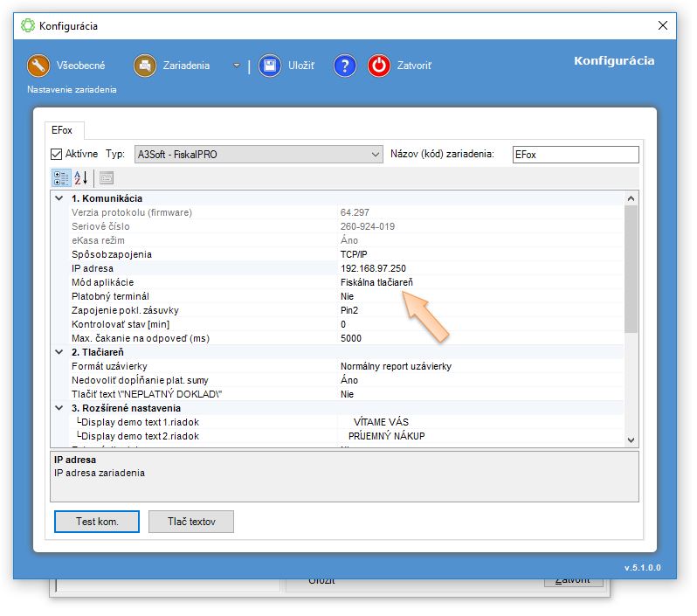The height and width of the screenshot is (616, 697).
Task: Select the EFox tab
Action: point(62,130)
